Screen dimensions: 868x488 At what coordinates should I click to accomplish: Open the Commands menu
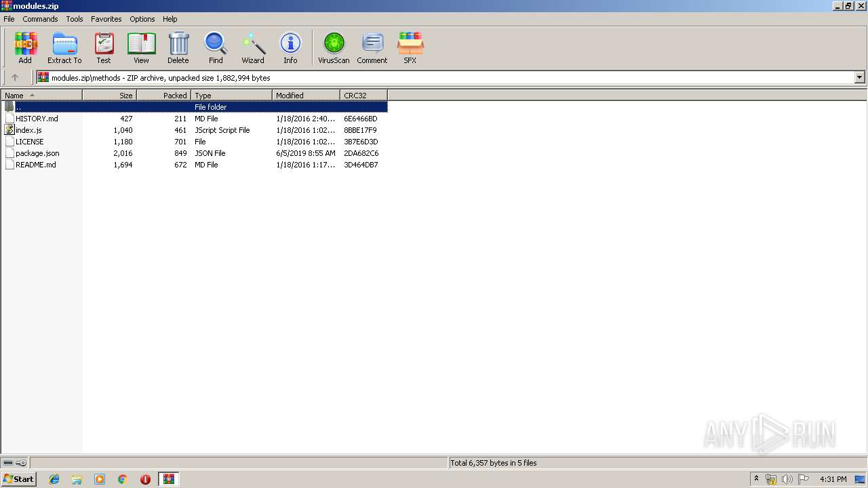click(x=40, y=19)
